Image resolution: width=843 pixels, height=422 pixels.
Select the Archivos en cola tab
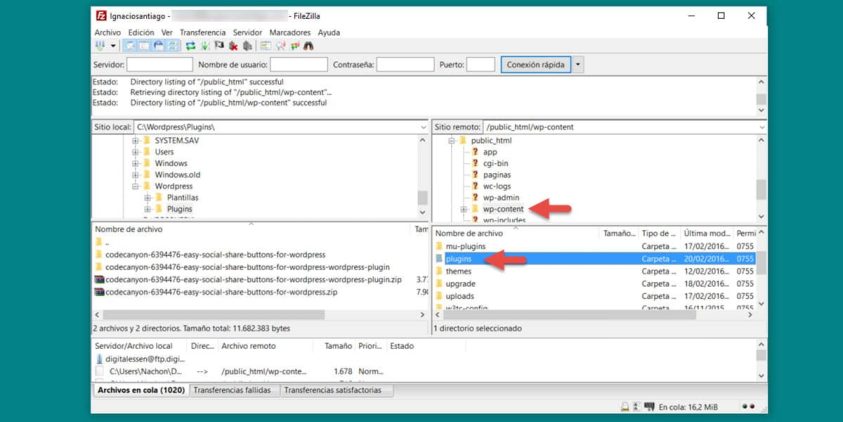(141, 390)
